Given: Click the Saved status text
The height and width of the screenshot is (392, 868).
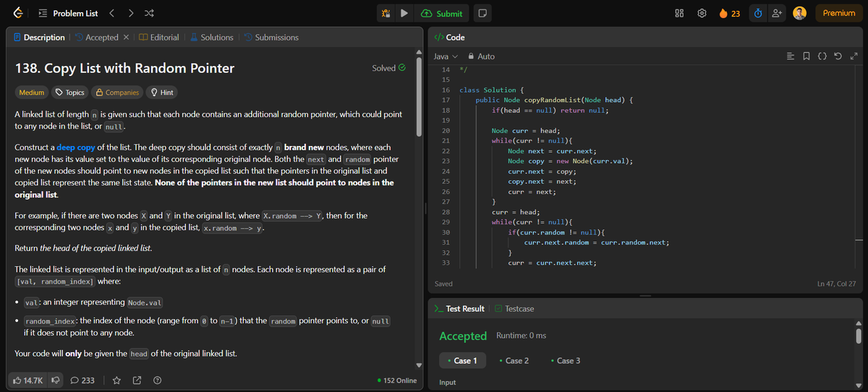Looking at the screenshot, I should (444, 284).
